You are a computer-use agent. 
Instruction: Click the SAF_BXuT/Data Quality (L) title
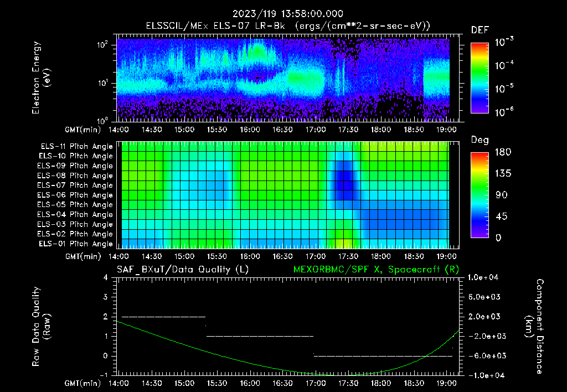pos(183,270)
